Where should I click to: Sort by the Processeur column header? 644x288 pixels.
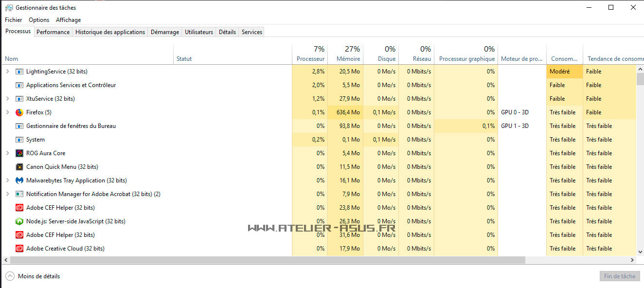[x=310, y=54]
